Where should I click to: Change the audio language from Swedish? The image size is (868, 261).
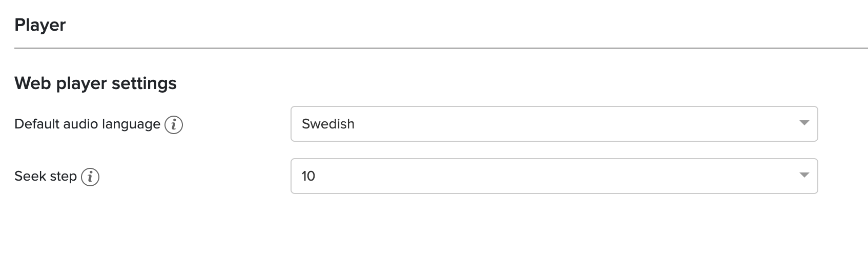point(554,124)
